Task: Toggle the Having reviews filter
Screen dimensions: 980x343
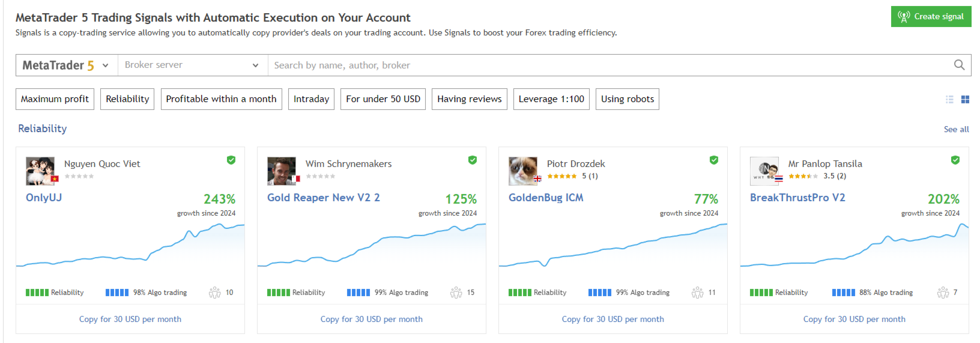Action: click(x=469, y=99)
